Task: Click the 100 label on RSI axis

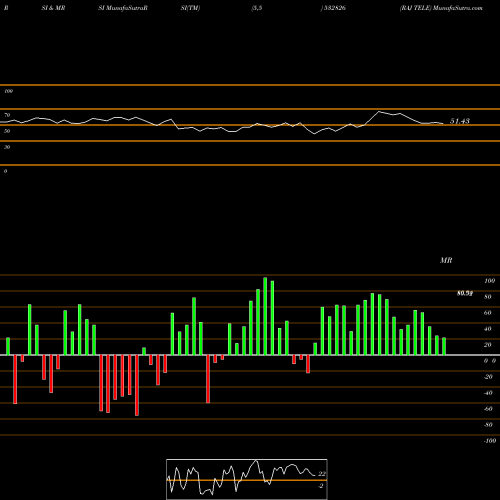Action: click(x=8, y=91)
